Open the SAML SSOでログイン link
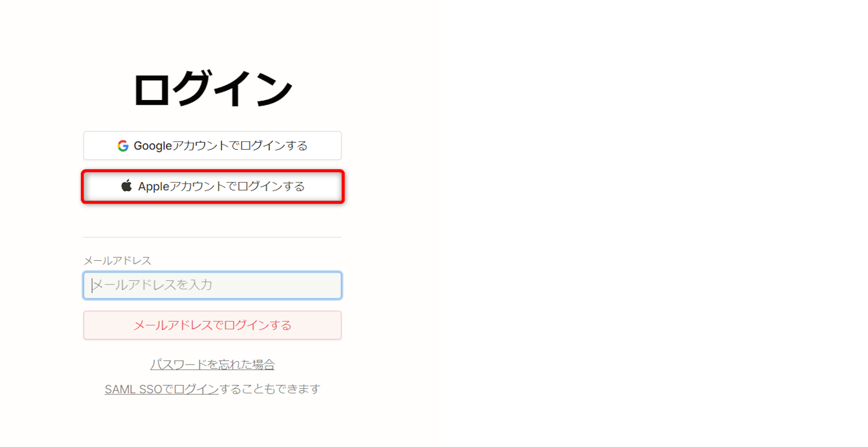This screenshot has width=868, height=447. pos(161,389)
